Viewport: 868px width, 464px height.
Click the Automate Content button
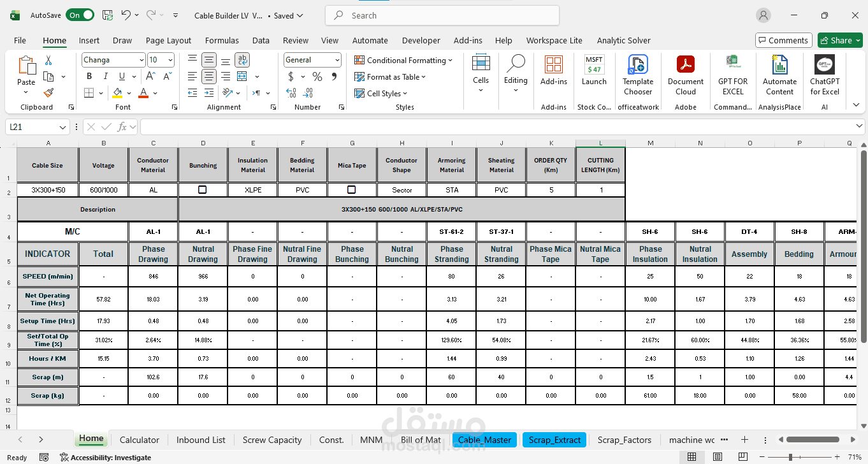point(779,75)
